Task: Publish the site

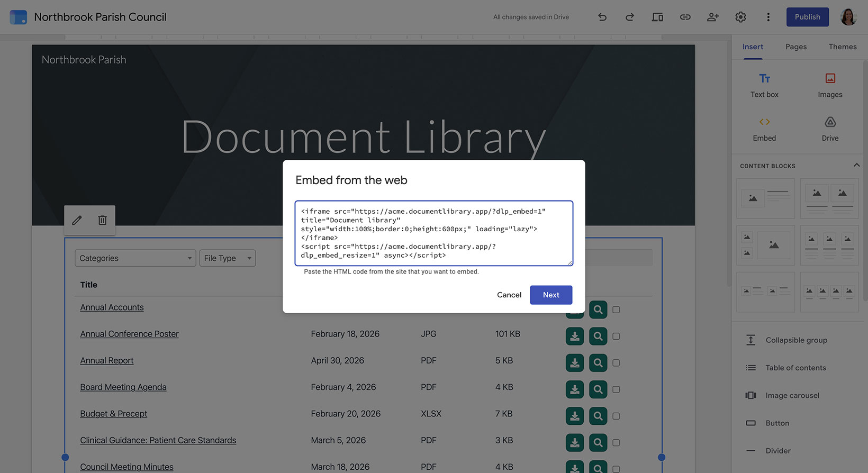Action: (808, 17)
